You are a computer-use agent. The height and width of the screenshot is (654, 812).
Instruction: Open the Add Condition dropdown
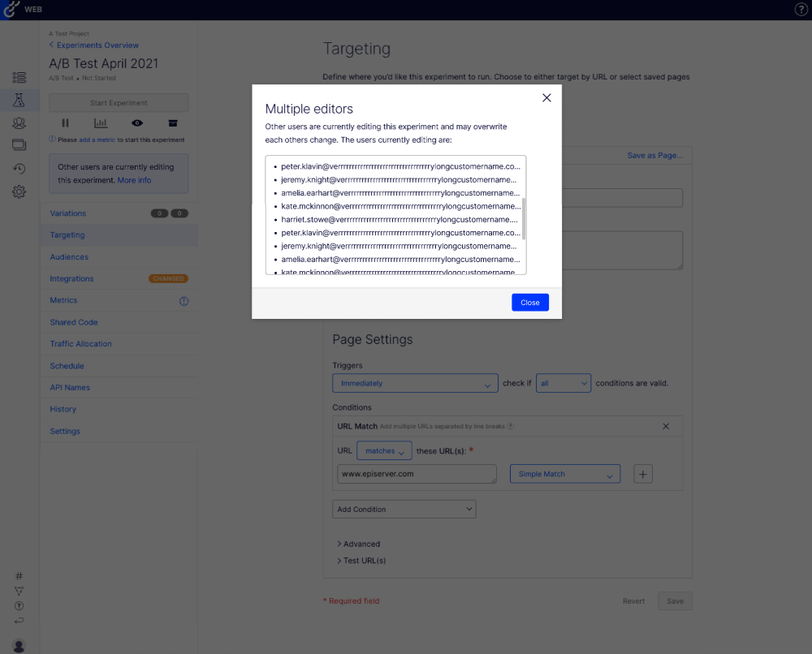[x=404, y=509]
